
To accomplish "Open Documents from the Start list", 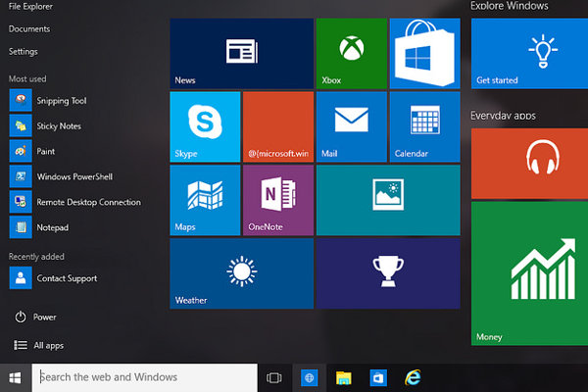I will click(29, 28).
